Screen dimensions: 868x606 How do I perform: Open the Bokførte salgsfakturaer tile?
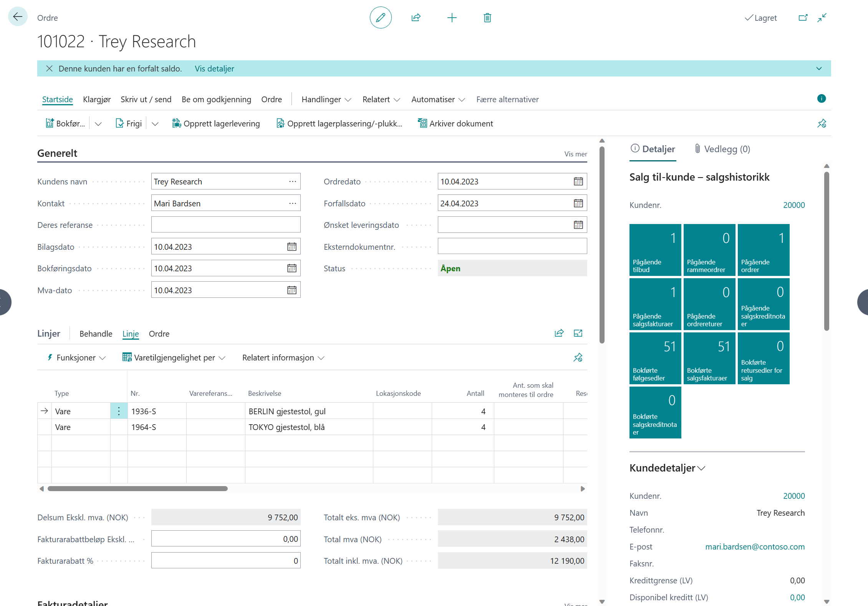click(709, 358)
